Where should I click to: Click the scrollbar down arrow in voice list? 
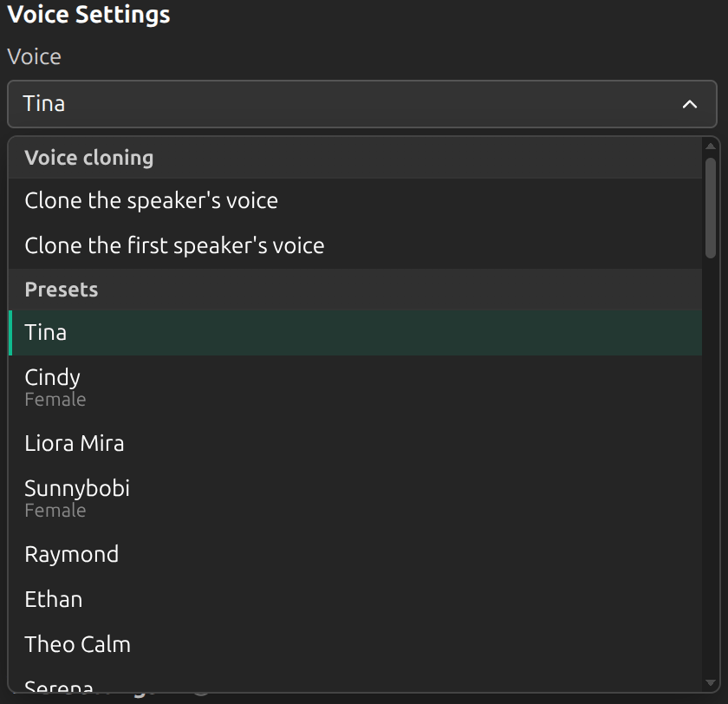pyautogui.click(x=710, y=682)
